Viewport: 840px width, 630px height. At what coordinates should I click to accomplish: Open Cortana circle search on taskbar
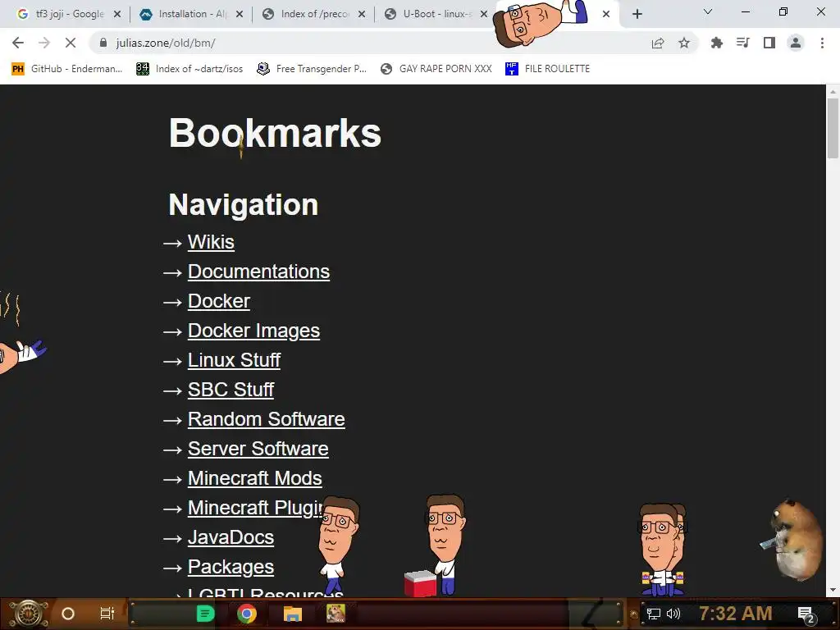pyautogui.click(x=68, y=614)
